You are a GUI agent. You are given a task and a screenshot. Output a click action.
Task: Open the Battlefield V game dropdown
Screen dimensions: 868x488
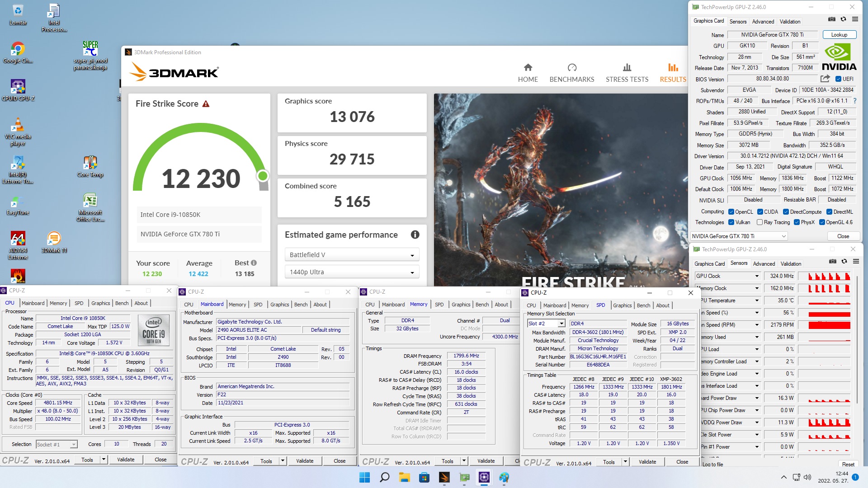click(x=352, y=255)
